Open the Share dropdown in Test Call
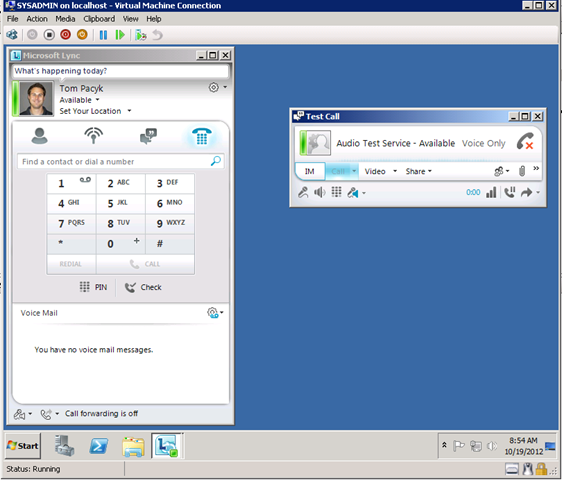Viewport: 562px width, 480px height. (429, 171)
